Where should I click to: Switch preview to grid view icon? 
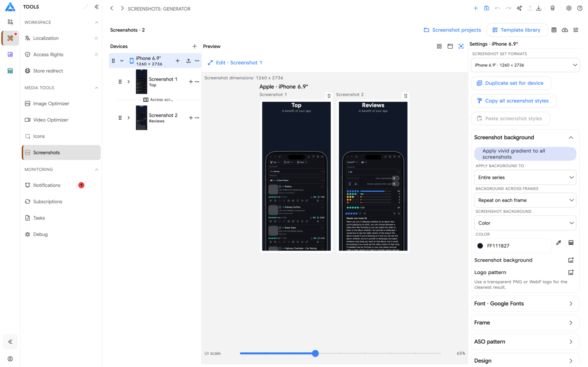(439, 46)
